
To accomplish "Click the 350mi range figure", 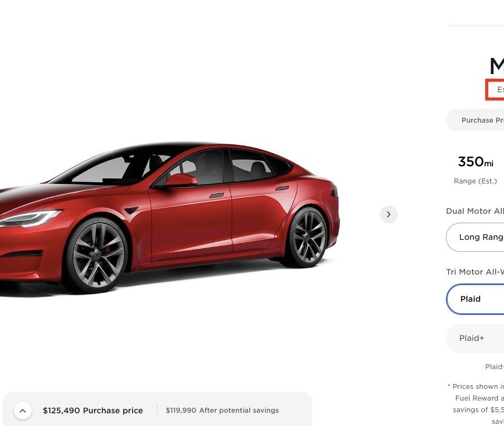I will click(x=475, y=162).
